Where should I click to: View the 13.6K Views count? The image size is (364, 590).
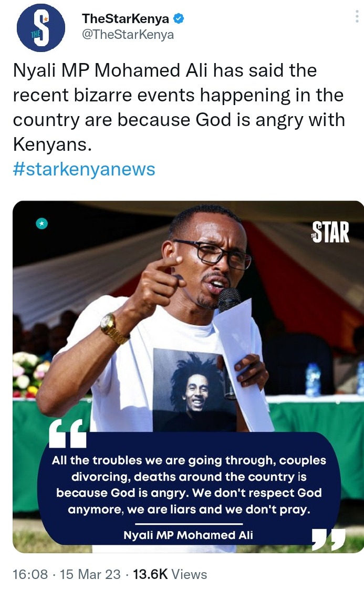(170, 574)
